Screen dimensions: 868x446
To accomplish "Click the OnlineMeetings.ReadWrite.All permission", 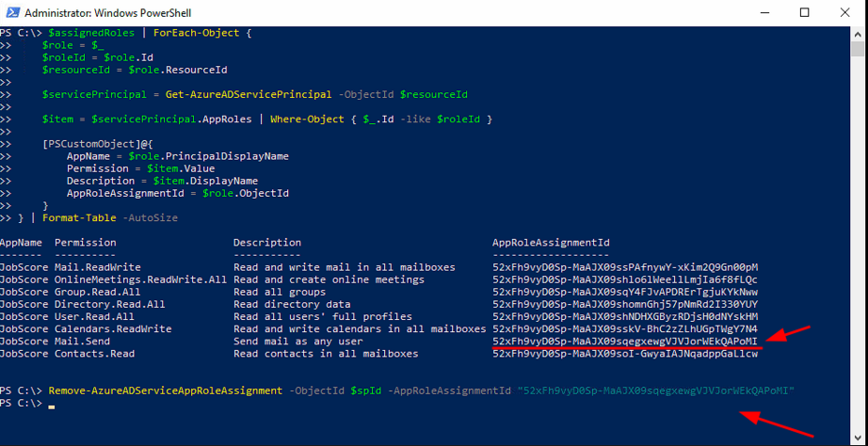I will point(140,279).
